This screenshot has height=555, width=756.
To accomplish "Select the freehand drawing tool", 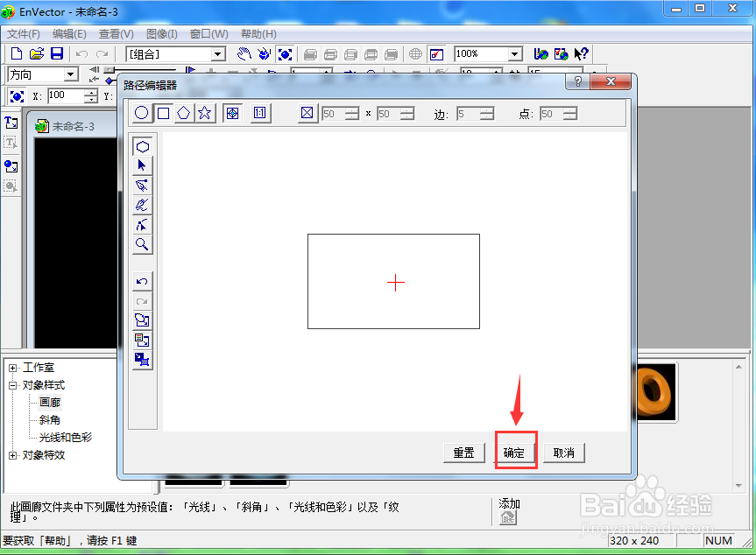I will click(143, 205).
